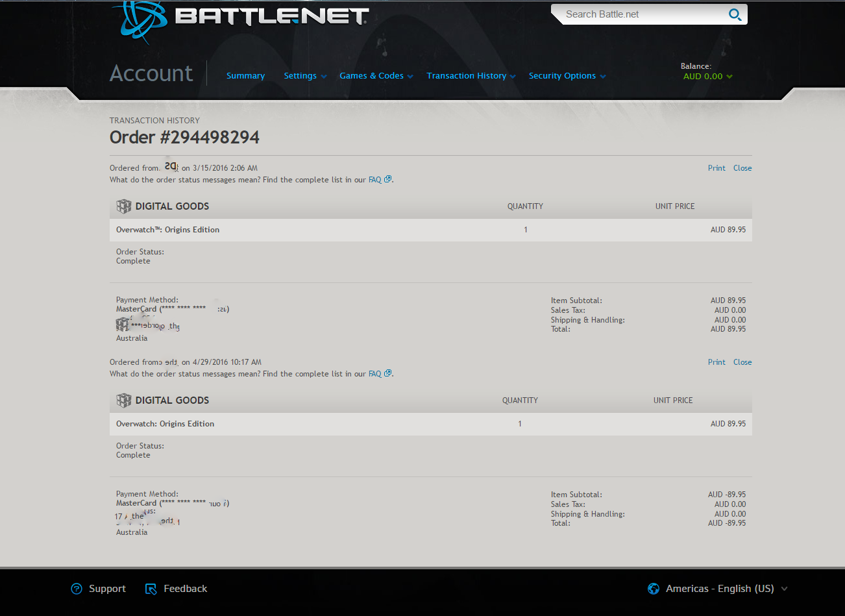Print the 3/15/2016 order
The width and height of the screenshot is (845, 616).
(716, 168)
